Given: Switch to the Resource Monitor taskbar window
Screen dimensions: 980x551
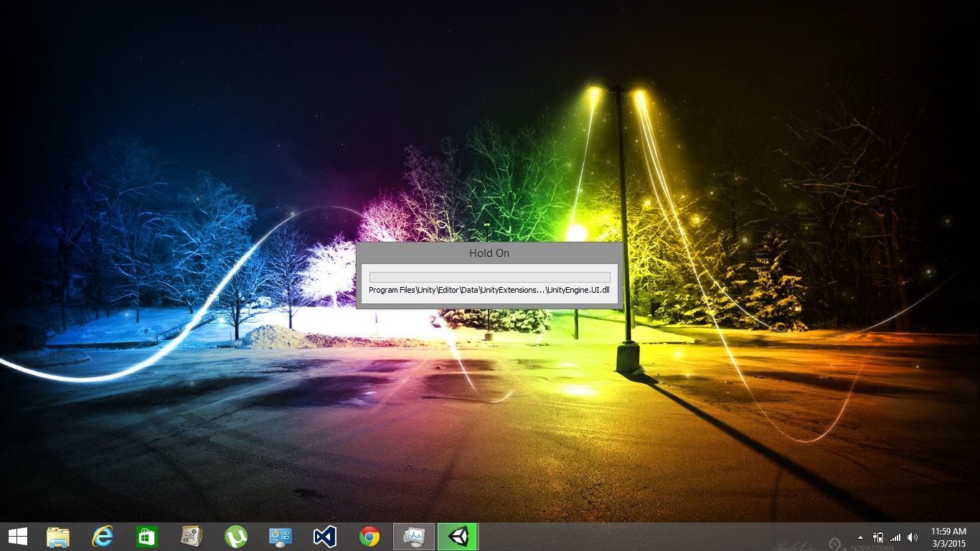Looking at the screenshot, I should tap(414, 537).
